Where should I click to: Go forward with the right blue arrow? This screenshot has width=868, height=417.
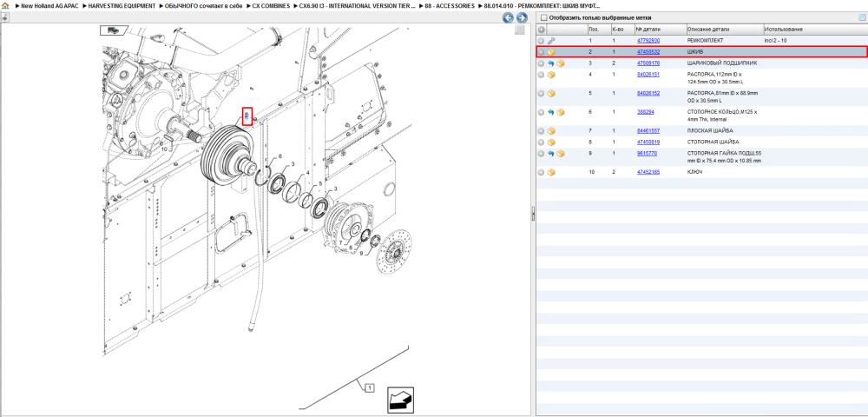tap(521, 17)
